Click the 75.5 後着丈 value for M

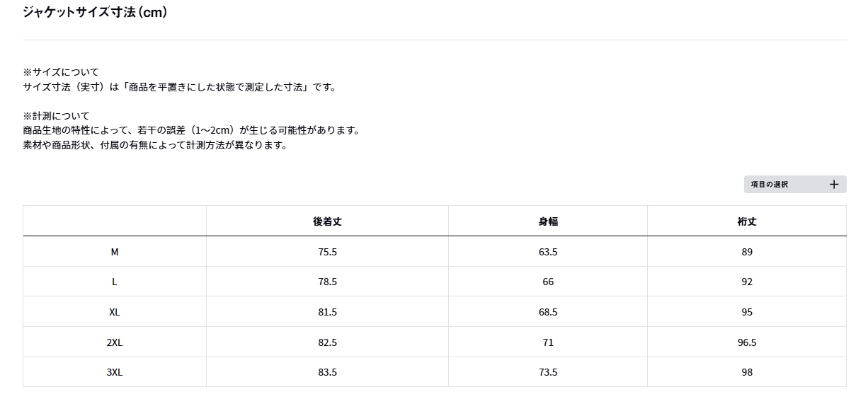tap(328, 252)
